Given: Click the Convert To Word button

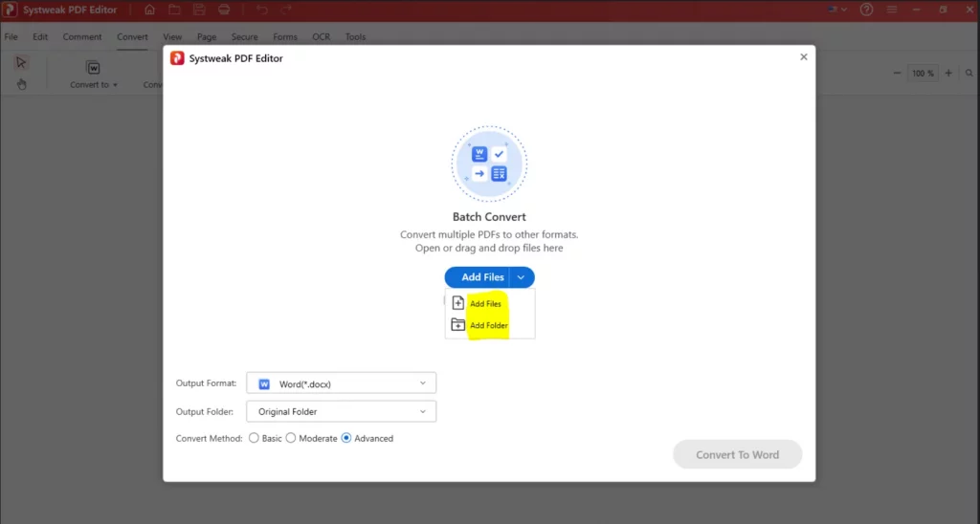Looking at the screenshot, I should pyautogui.click(x=738, y=454).
